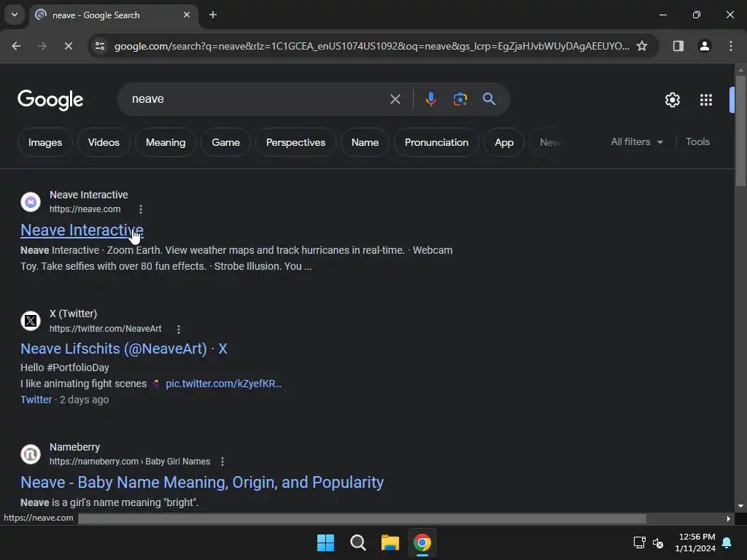Click the muted volume tray icon
Image resolution: width=747 pixels, height=560 pixels.
coord(658,542)
